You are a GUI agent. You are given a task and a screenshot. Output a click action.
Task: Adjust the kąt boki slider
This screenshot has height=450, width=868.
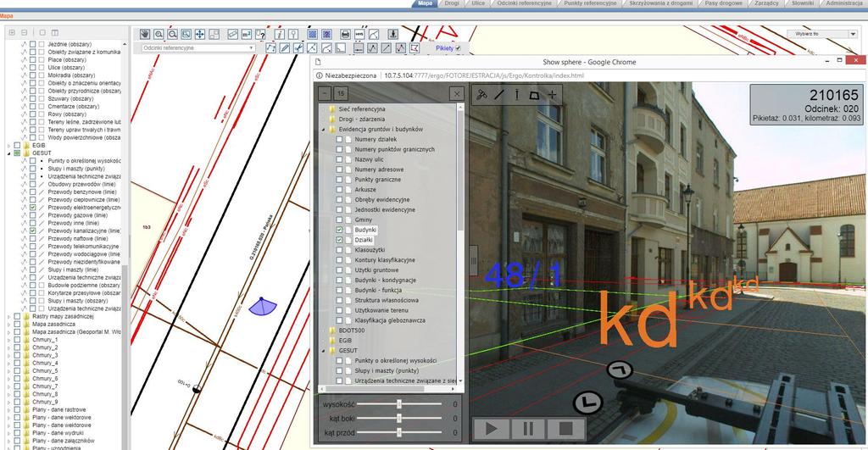[399, 419]
